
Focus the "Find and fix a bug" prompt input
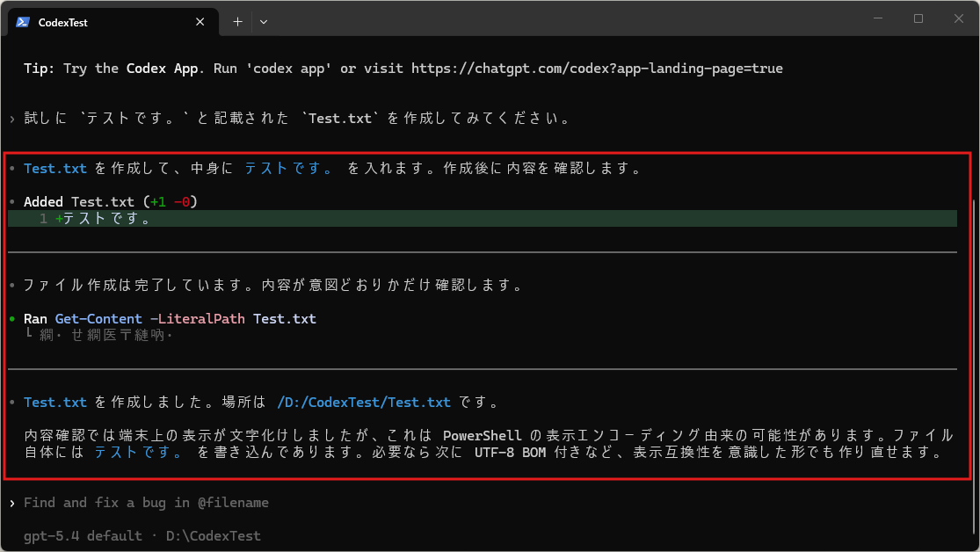tap(146, 503)
